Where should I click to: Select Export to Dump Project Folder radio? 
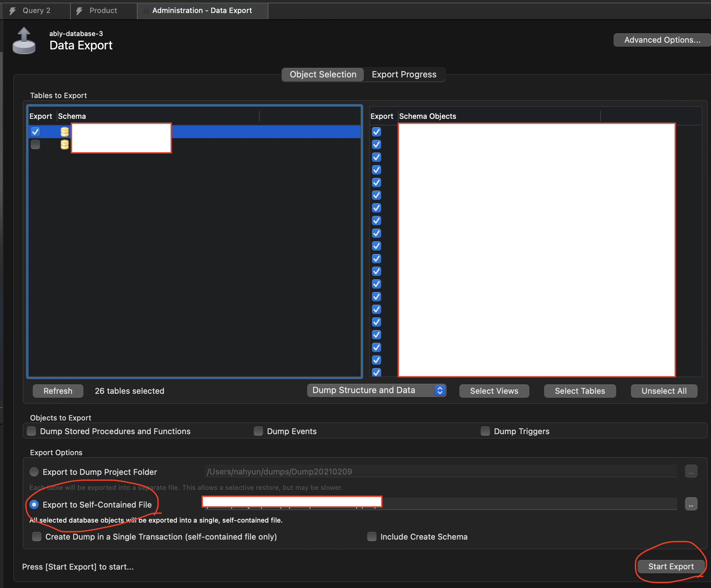click(x=34, y=472)
